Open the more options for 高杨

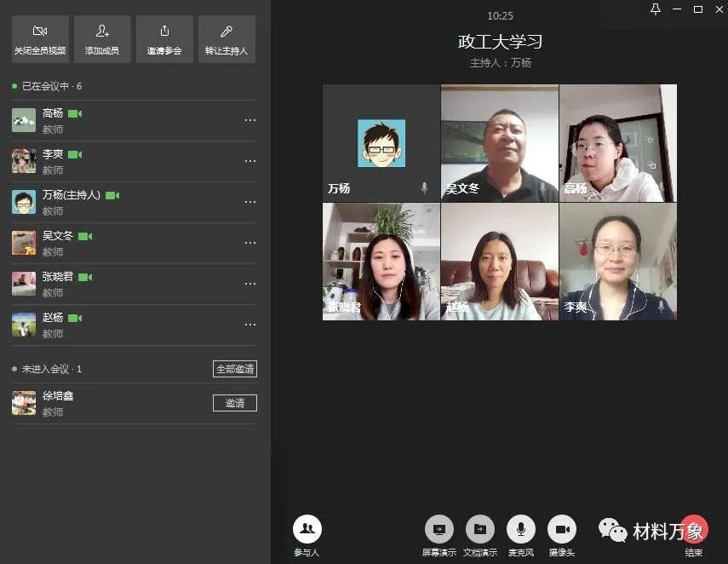(249, 120)
